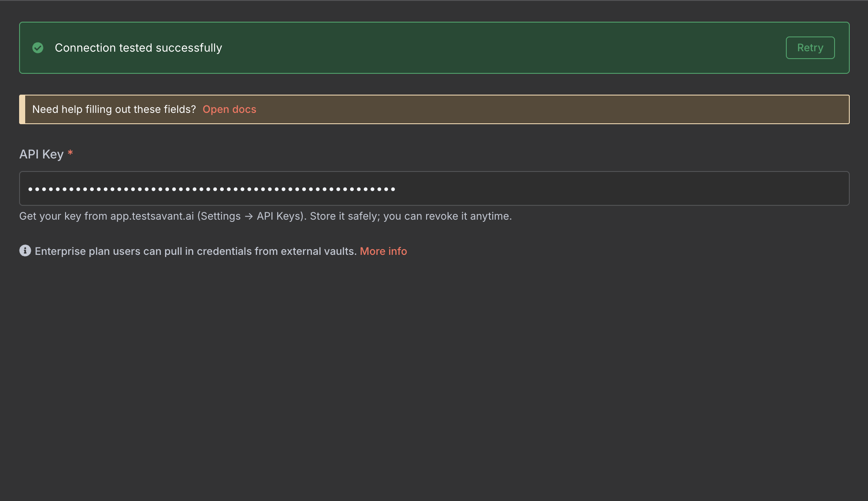Click app.testsavant.ai in the hint text

pyautogui.click(x=152, y=216)
